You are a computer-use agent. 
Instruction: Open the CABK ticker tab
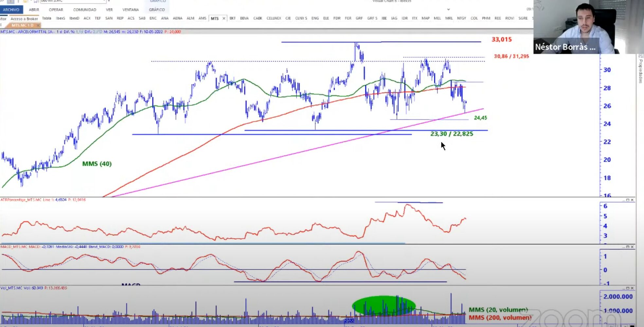coord(258,18)
